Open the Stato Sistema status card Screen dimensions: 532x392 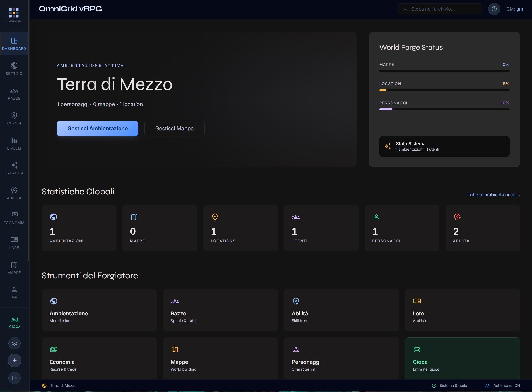point(444,146)
